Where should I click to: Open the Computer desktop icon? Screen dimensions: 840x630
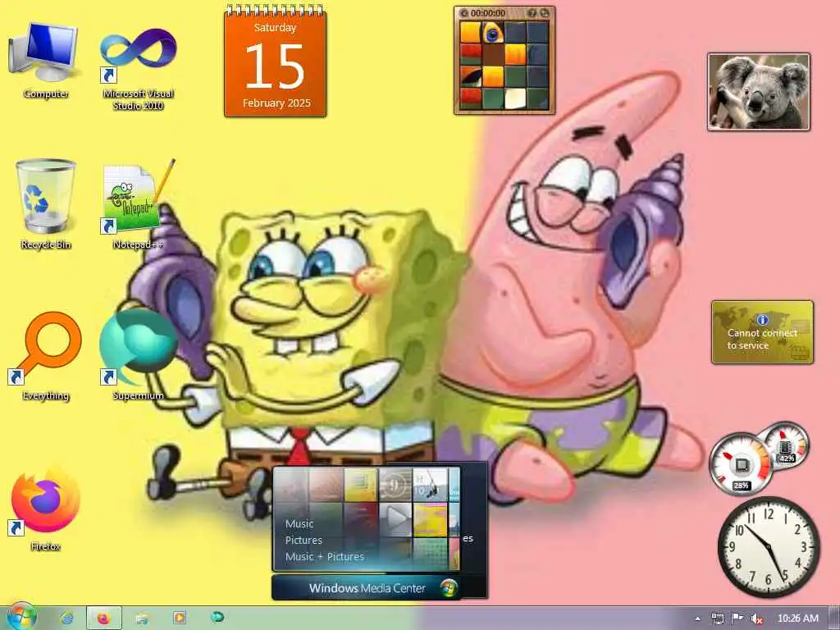[45, 60]
